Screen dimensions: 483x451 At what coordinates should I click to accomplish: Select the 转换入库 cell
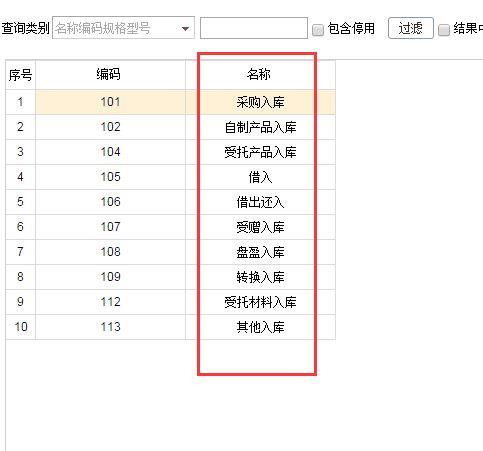tap(260, 277)
